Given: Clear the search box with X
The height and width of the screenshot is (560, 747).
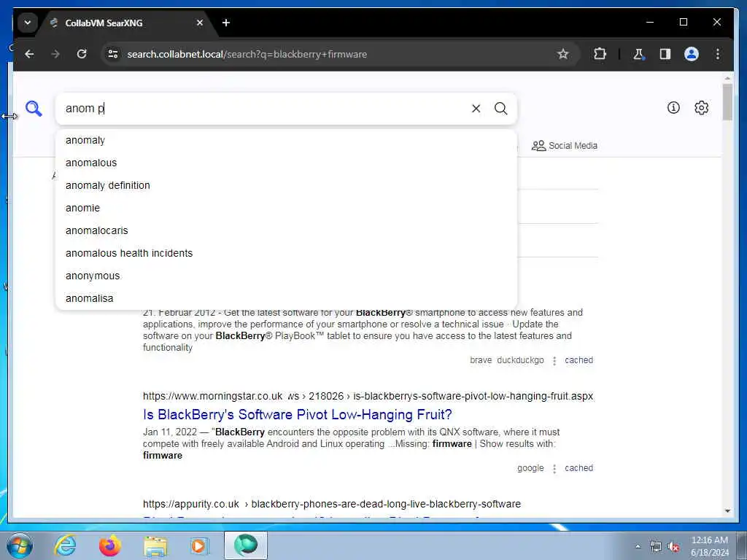Looking at the screenshot, I should [x=476, y=109].
